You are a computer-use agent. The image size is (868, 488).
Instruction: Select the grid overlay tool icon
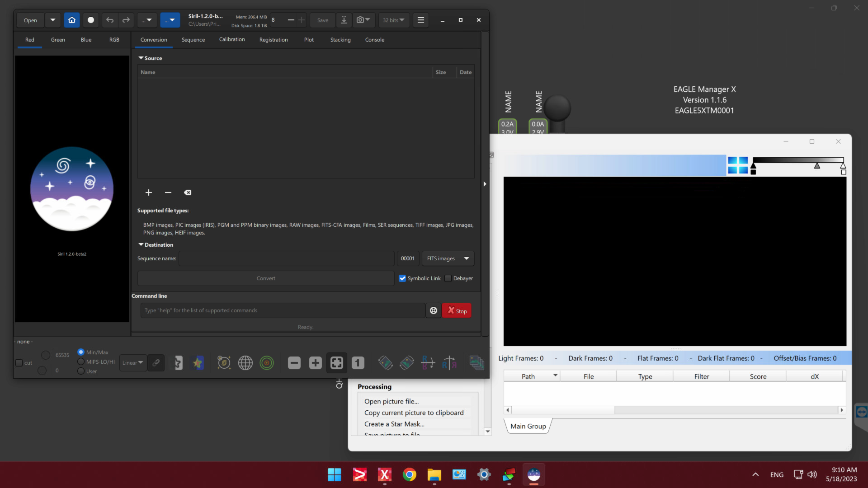245,362
